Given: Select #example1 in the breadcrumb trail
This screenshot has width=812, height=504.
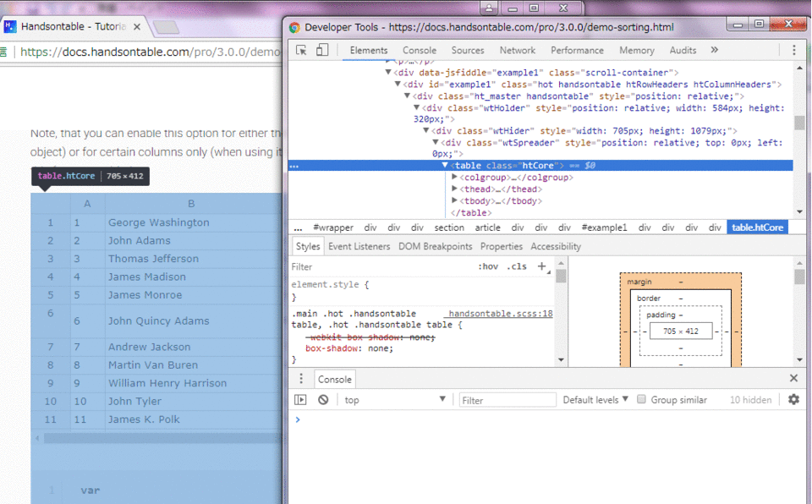Looking at the screenshot, I should [604, 227].
